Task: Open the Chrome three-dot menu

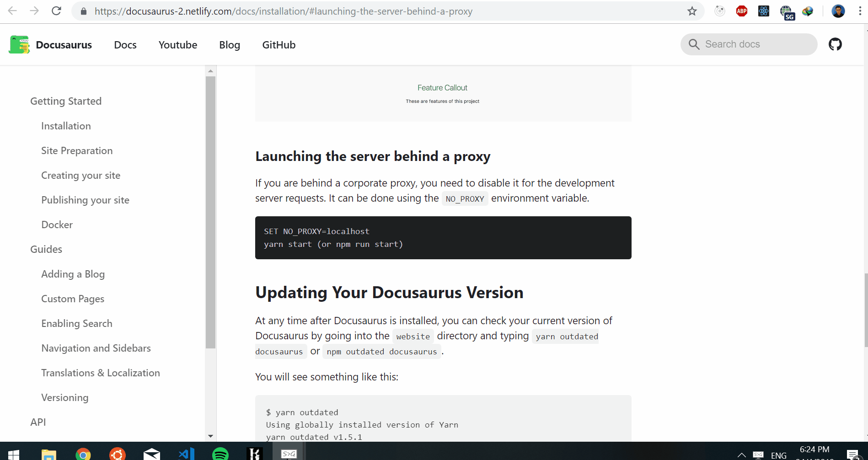Action: 860,11
